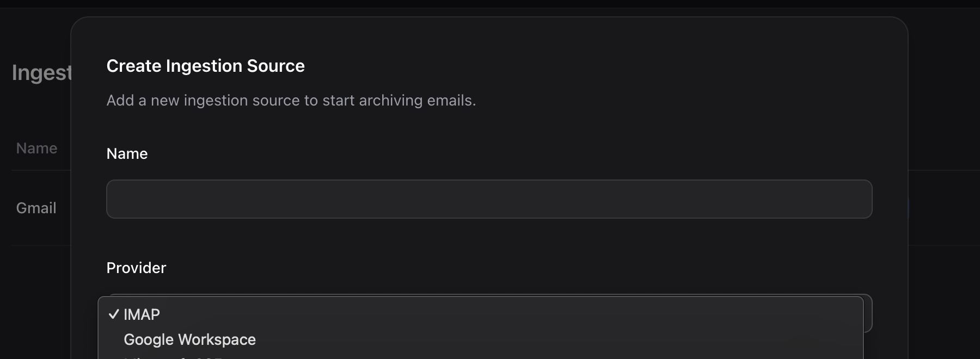Click empty dialog space between Name field and Provider

(489, 242)
